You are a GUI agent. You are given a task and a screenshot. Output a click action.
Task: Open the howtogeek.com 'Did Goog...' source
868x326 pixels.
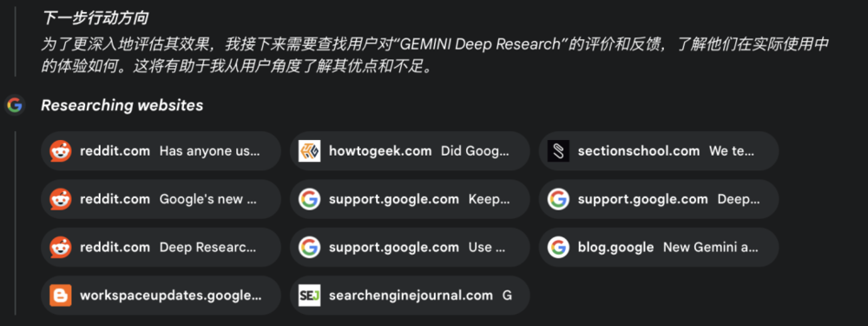click(410, 150)
